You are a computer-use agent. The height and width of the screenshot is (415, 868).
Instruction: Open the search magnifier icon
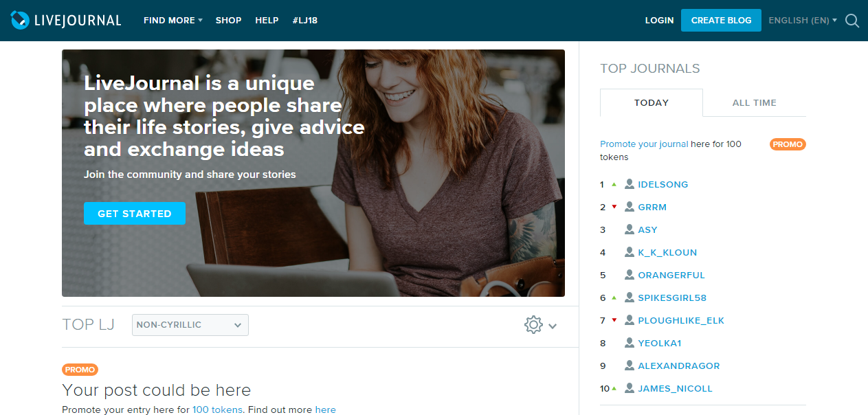(x=852, y=21)
